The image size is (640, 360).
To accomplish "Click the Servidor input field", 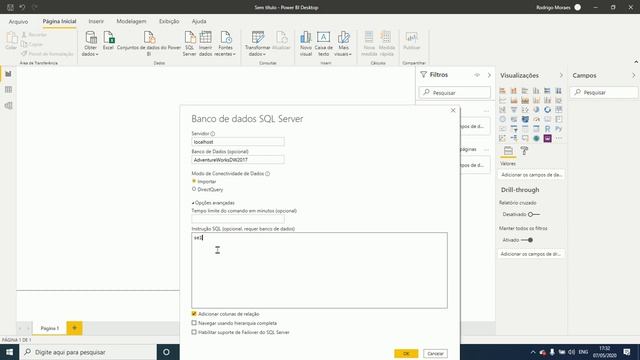I will pyautogui.click(x=238, y=142).
